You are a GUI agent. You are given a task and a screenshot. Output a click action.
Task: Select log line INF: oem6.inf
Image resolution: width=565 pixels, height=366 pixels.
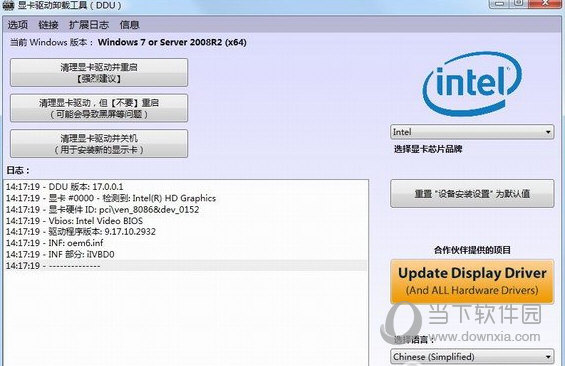pyautogui.click(x=54, y=243)
